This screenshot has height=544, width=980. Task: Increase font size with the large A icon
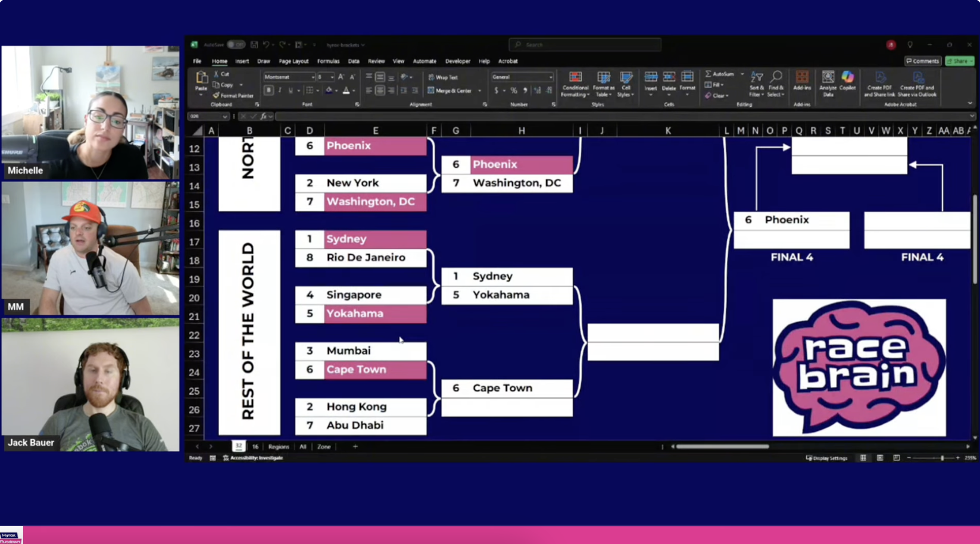point(341,77)
